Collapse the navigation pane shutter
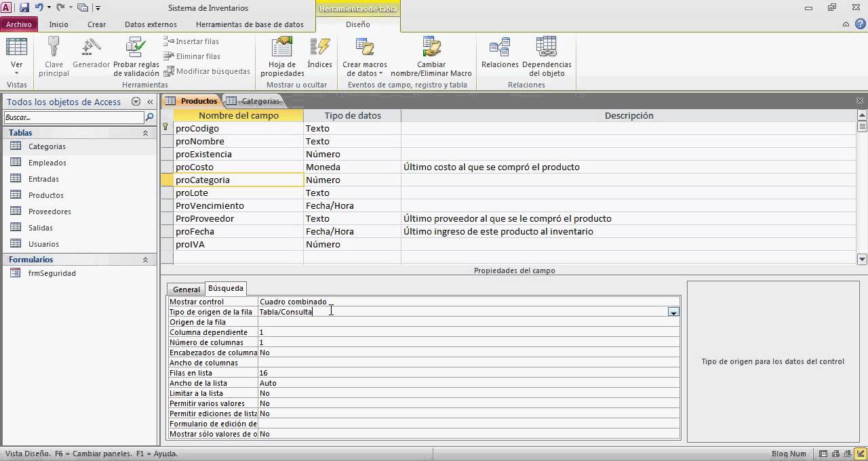 coord(150,102)
